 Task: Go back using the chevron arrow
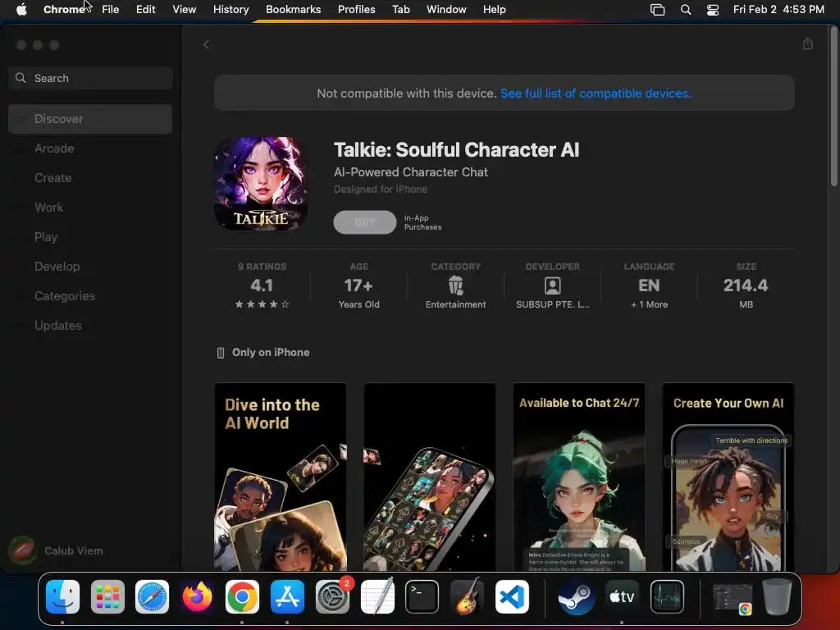[206, 44]
